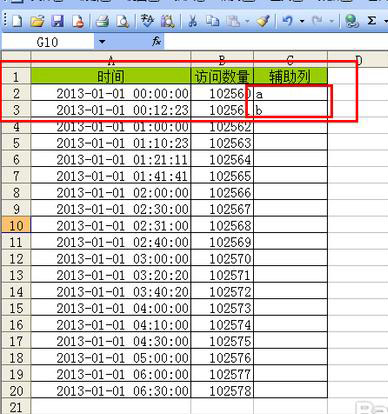Select all cells via corner button
This screenshot has height=414, width=388.
pos(16,59)
